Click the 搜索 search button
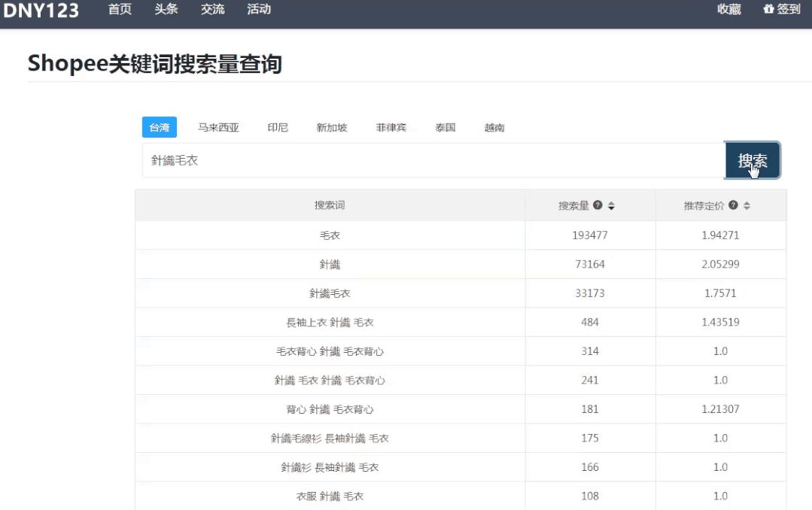 753,160
